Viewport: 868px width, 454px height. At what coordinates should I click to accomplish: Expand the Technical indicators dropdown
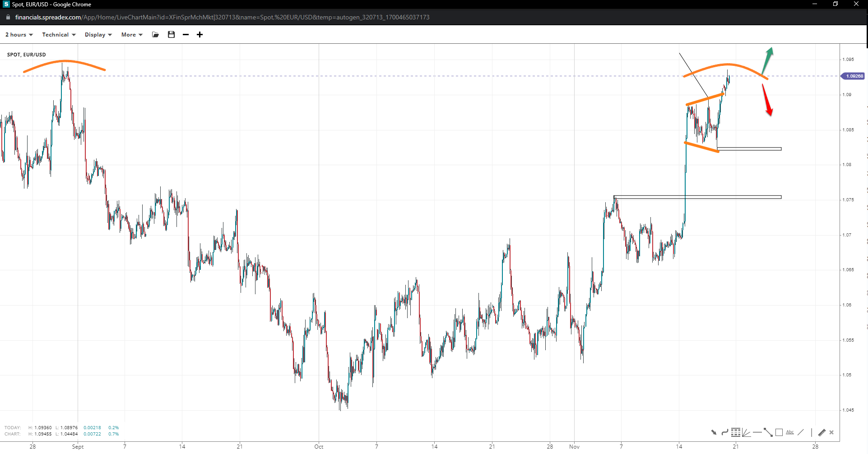(x=59, y=35)
